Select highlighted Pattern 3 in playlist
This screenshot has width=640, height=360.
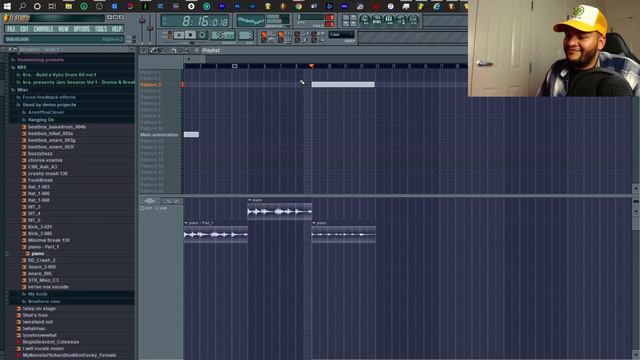tap(151, 84)
